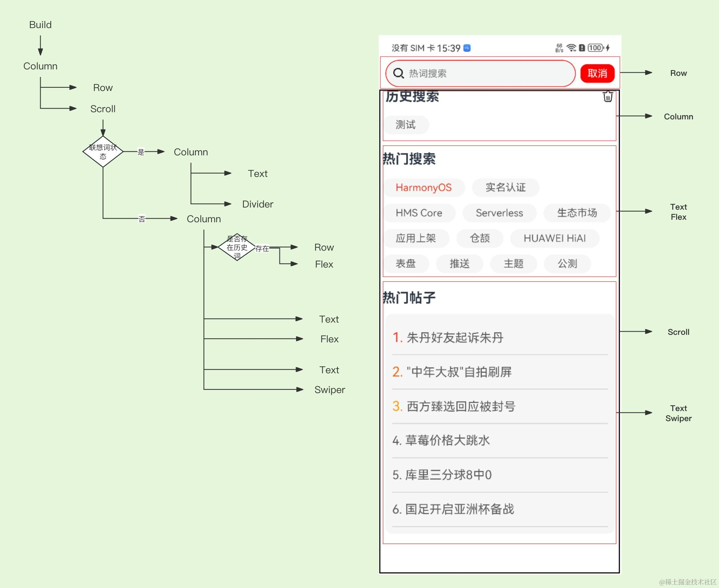The image size is (719, 588).
Task: Click the magnifier icon in the search bar
Action: [x=398, y=73]
